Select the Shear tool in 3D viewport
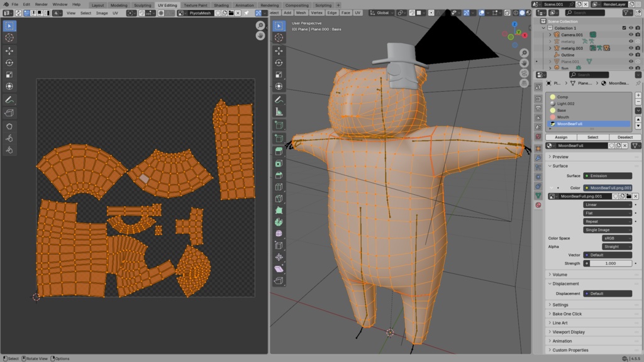This screenshot has height=362, width=644. 279,269
